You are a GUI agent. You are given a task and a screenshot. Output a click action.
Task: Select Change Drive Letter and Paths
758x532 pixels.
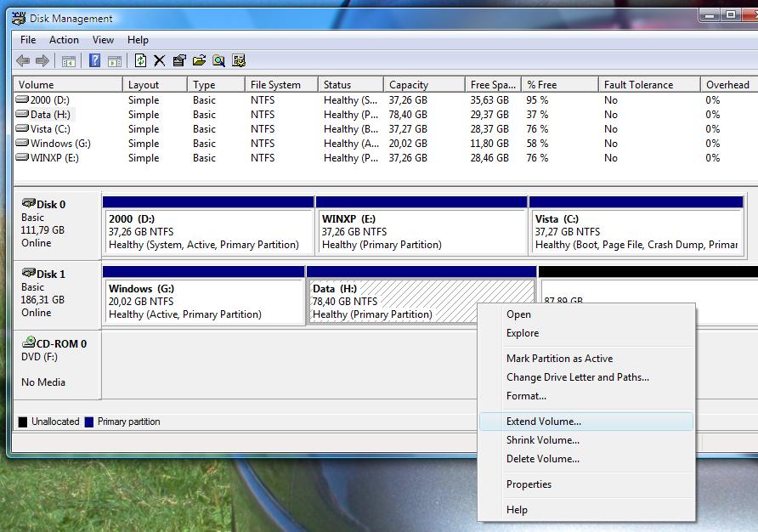click(x=586, y=377)
